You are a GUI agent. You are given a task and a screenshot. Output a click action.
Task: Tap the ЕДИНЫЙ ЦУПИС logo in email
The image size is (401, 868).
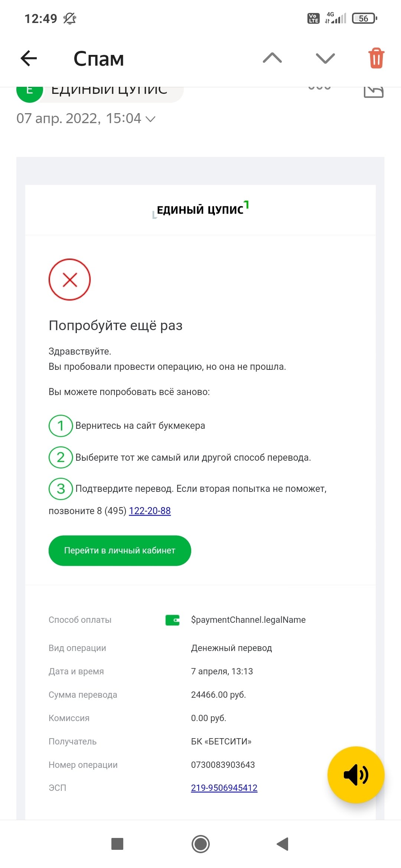click(200, 210)
